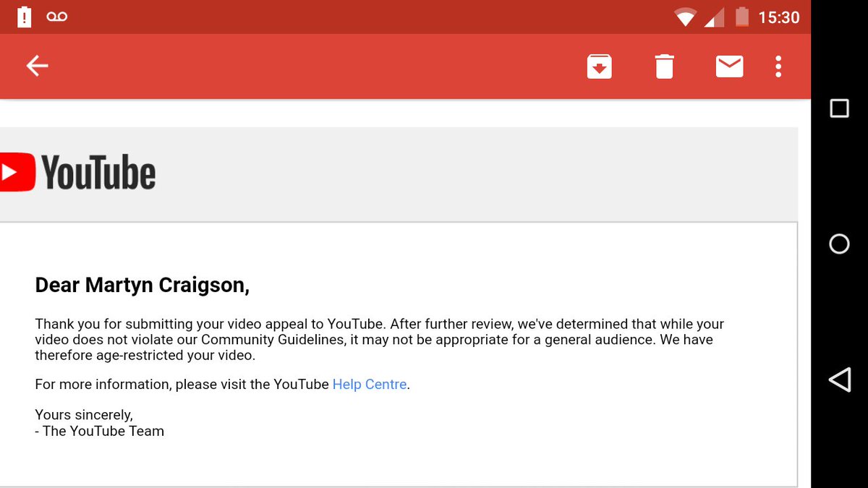Open the Help Centre link
This screenshot has height=488, width=868.
370,385
